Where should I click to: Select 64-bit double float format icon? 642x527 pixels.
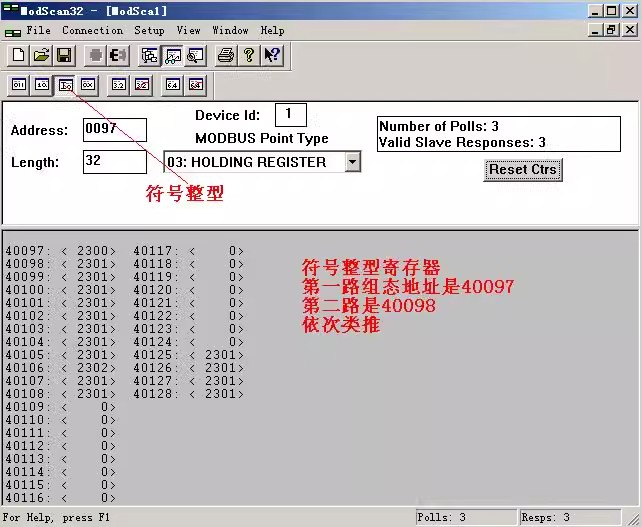tap(172, 85)
